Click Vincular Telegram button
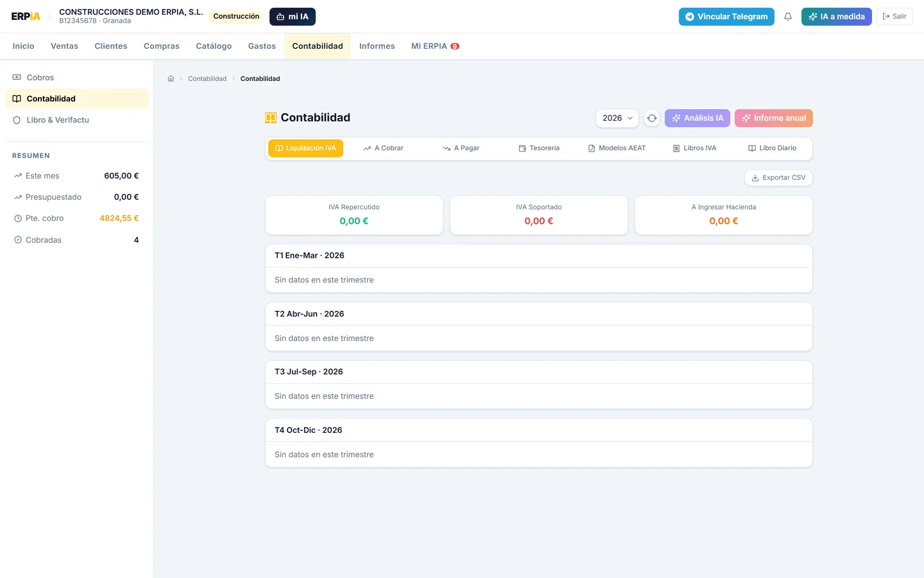The width and height of the screenshot is (924, 578). coord(726,17)
